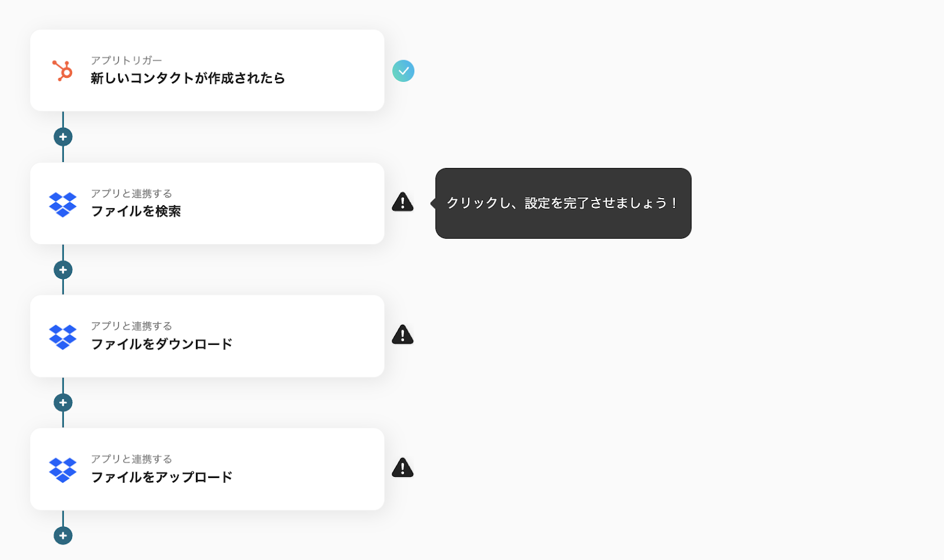The image size is (944, 560).
Task: Click the warning icon next to ファイルをダウンロード
Action: tap(403, 334)
